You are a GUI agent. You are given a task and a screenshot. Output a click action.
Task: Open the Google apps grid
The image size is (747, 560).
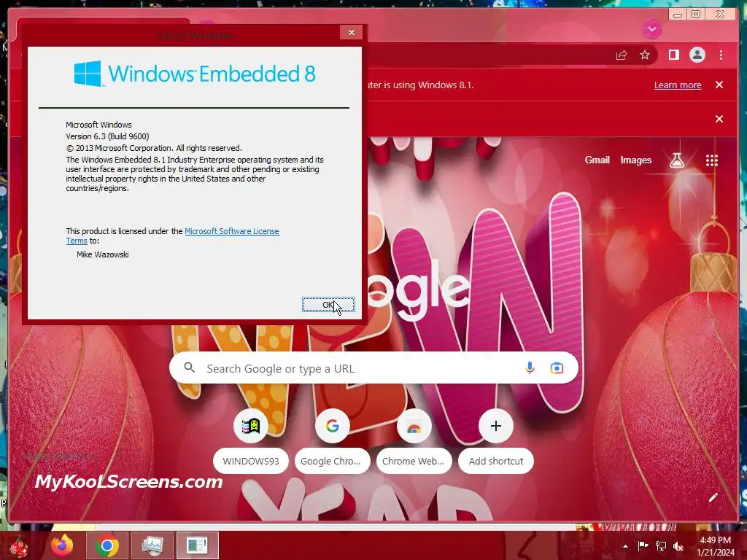tap(711, 160)
